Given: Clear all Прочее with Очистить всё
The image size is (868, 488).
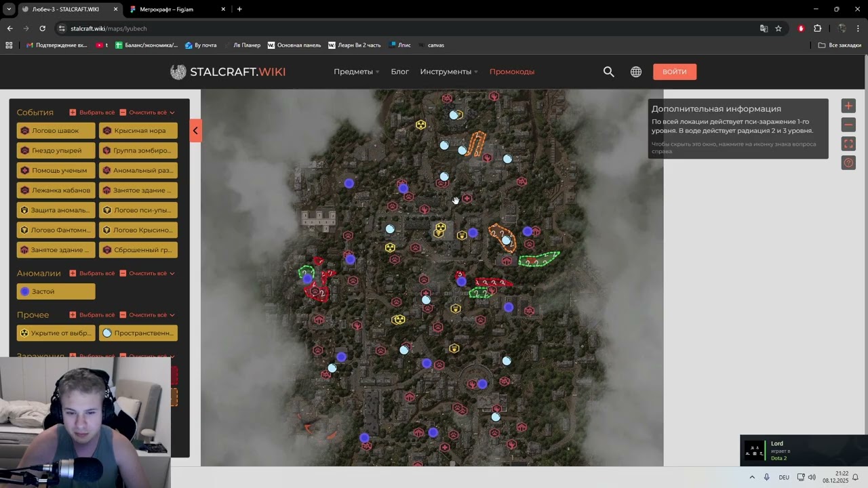Looking at the screenshot, I should point(143,315).
